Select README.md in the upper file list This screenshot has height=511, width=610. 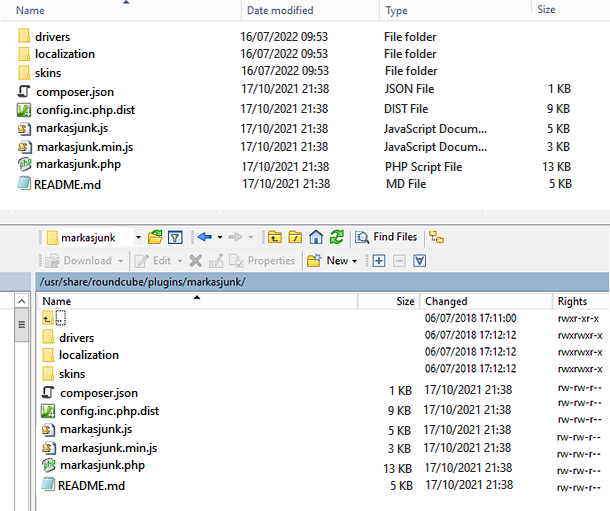click(67, 185)
